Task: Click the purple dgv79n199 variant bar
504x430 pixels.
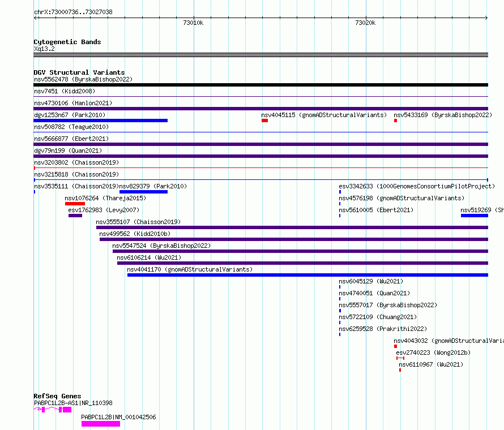Action: pos(260,156)
